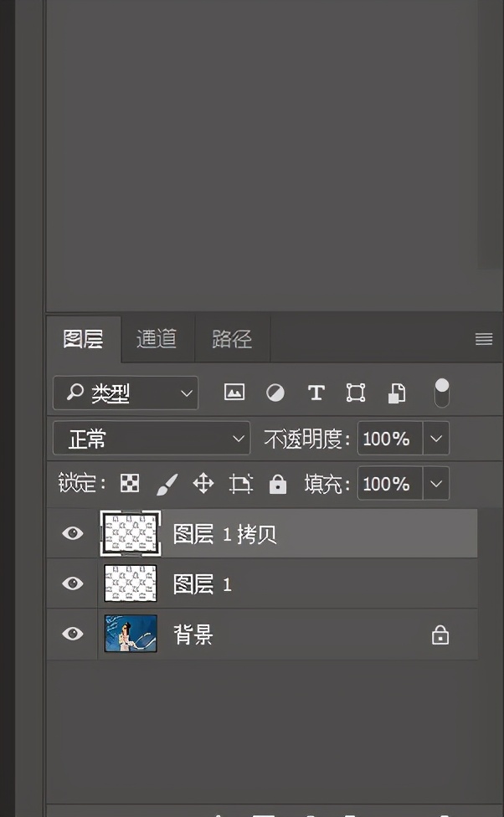The width and height of the screenshot is (504, 817).
Task: Lock position move-arrows icon
Action: pos(203,484)
